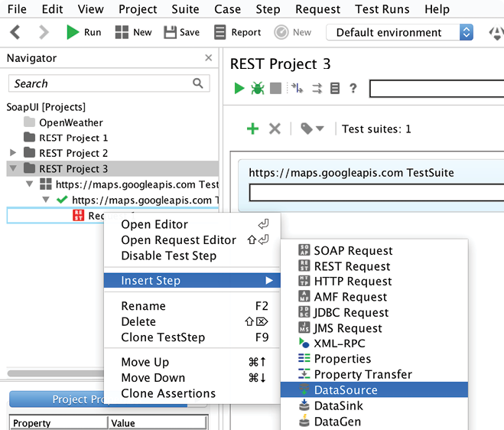Click the search magnifier icon
This screenshot has width=504, height=430.
[197, 83]
